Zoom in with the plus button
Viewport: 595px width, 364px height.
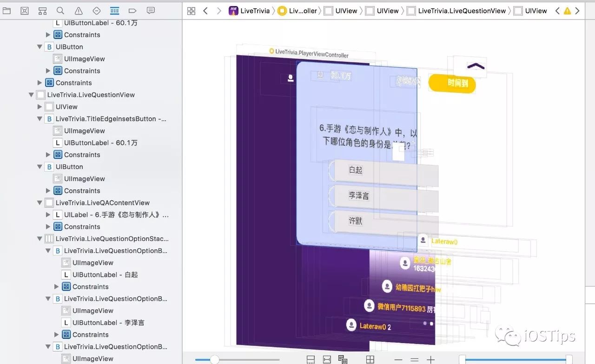point(430,360)
